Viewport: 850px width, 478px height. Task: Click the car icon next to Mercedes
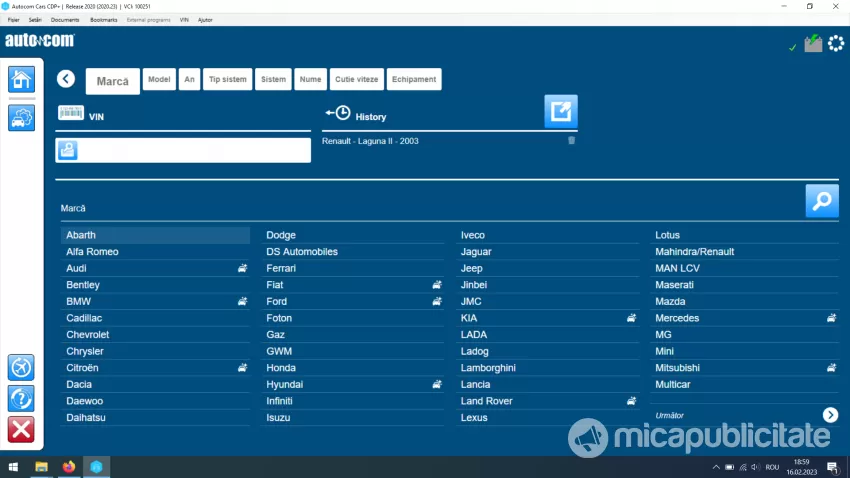(x=832, y=318)
